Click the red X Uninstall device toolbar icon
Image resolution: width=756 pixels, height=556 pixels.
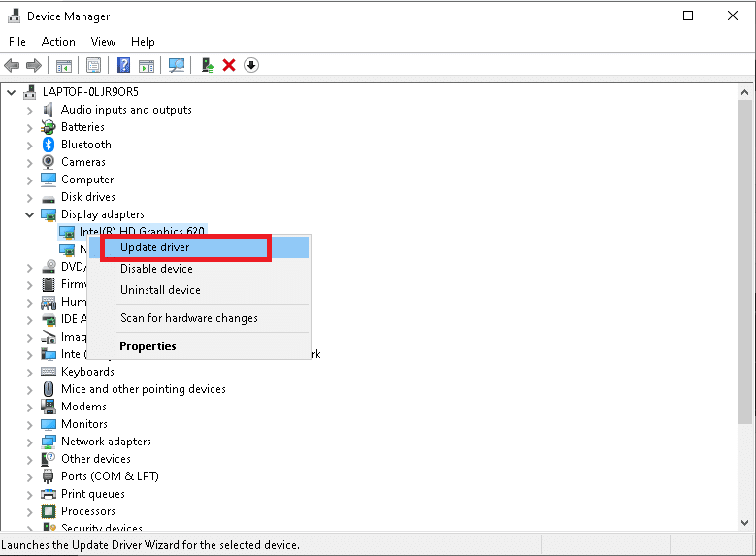click(229, 65)
